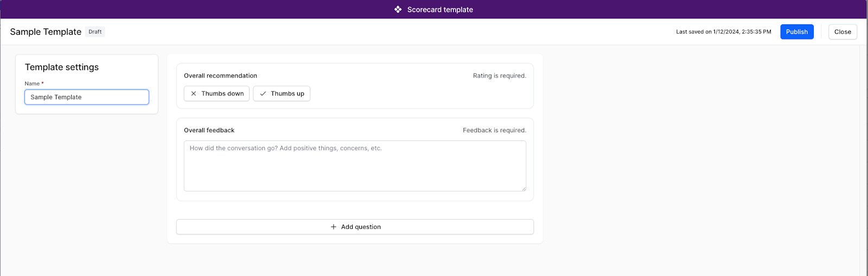Click the checkmark icon beside Thumbs up
The width and height of the screenshot is (868, 276).
point(263,94)
